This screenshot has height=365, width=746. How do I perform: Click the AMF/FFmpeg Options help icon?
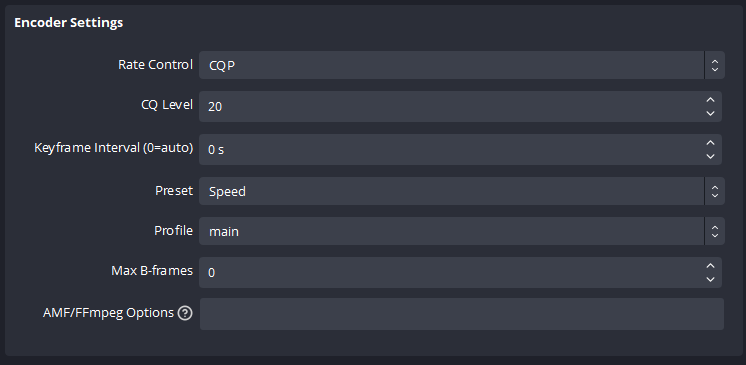185,313
